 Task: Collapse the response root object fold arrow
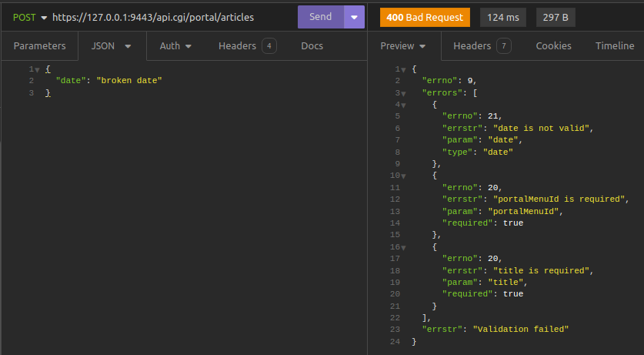tap(403, 69)
